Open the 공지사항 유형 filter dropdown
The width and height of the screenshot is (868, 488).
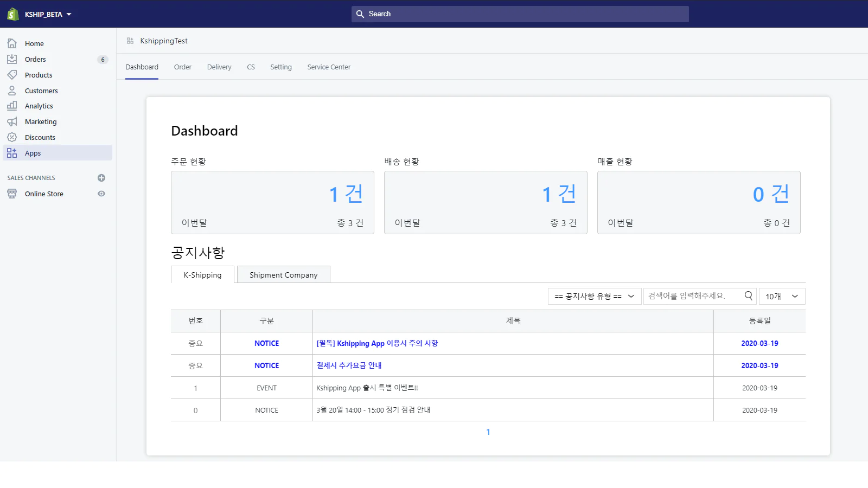coord(594,296)
